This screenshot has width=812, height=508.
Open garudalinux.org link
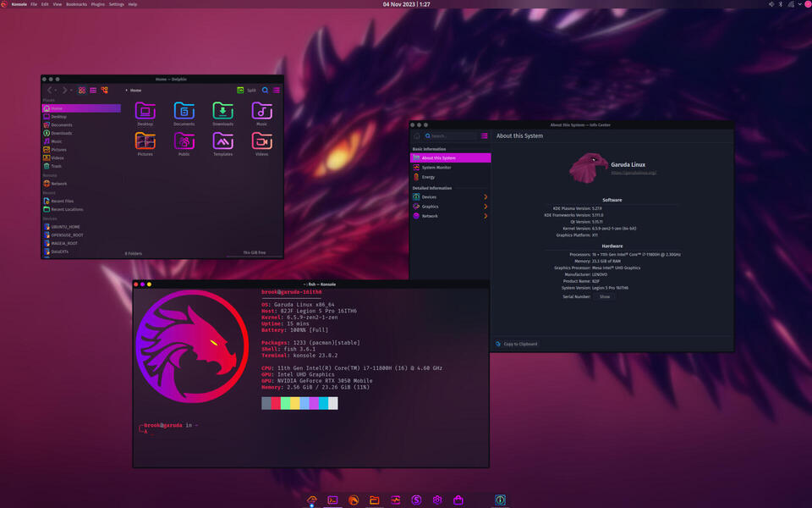point(634,173)
